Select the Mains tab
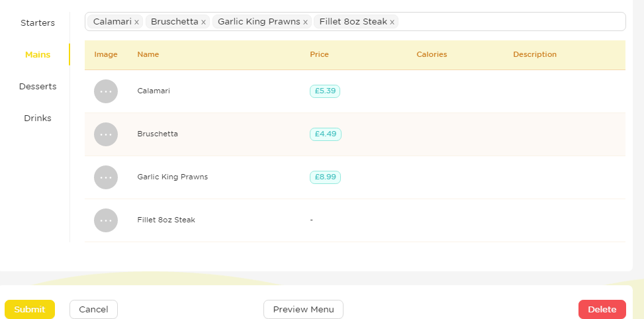This screenshot has width=644, height=319. pos(38,55)
